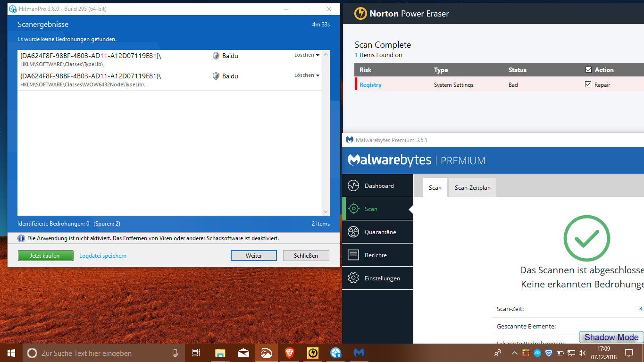644x362 pixels.
Task: Click the taskbar search field 'Zur Suche Text hier eingeben'
Action: (103, 353)
